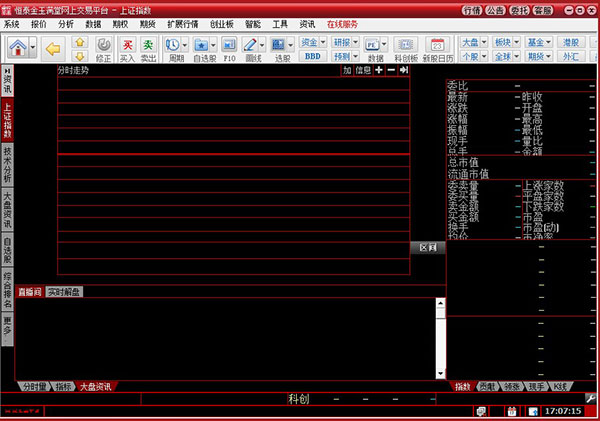Open the 在线服务 menu
The width and height of the screenshot is (600, 421).
[x=343, y=22]
